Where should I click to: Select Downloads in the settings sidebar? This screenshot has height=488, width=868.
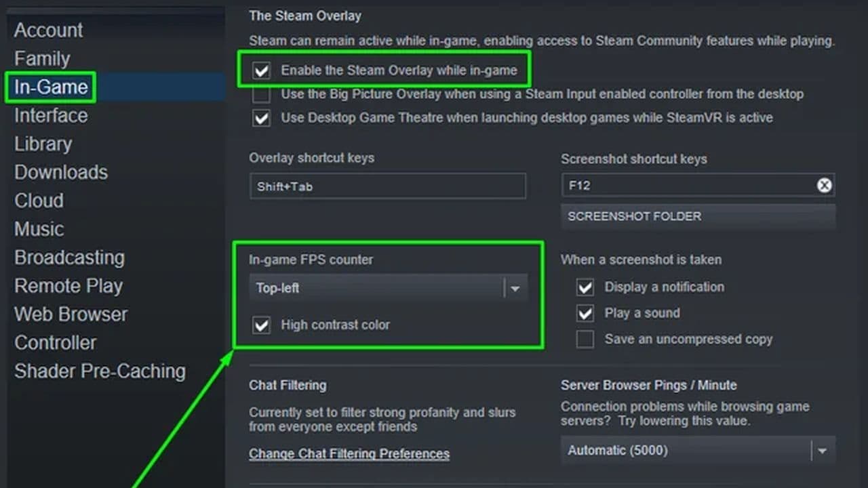(x=61, y=173)
